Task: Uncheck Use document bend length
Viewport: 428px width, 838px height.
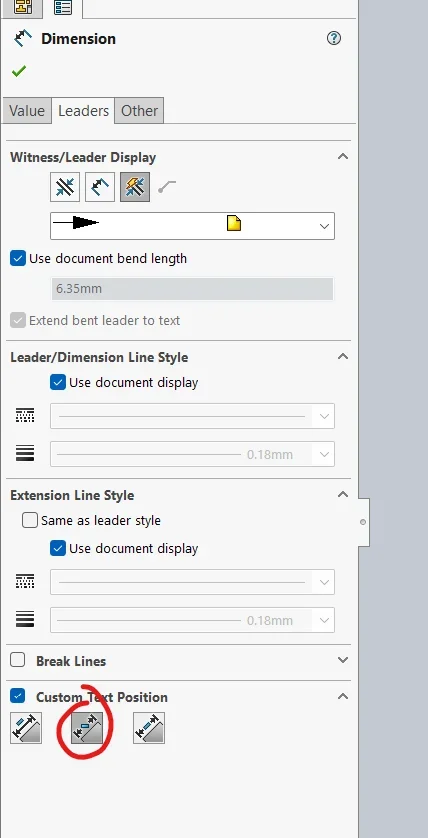Action: (18, 259)
